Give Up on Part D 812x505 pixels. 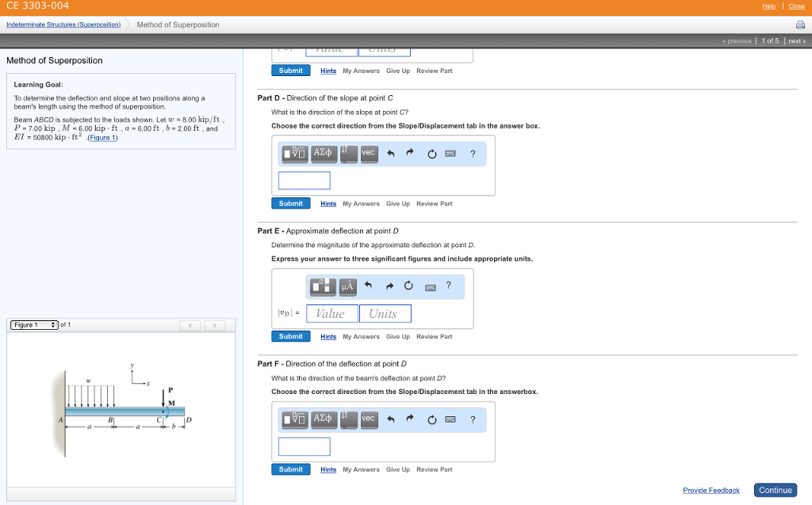pos(398,204)
